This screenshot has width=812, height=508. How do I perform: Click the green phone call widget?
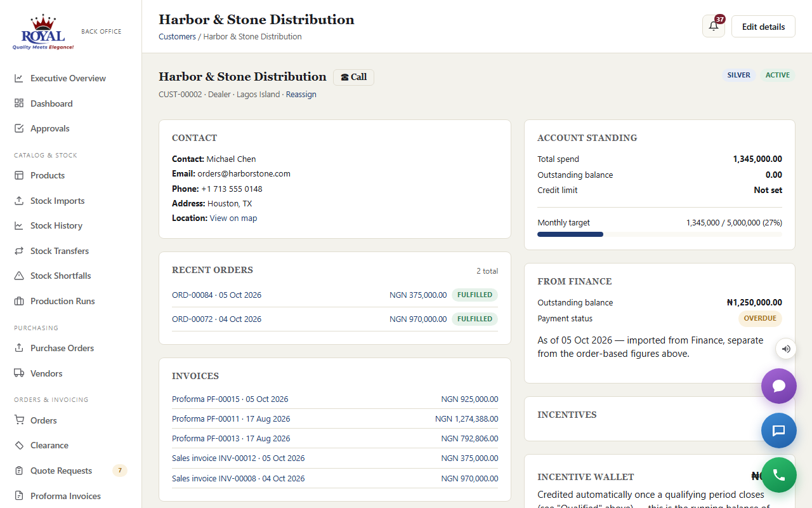(x=779, y=475)
